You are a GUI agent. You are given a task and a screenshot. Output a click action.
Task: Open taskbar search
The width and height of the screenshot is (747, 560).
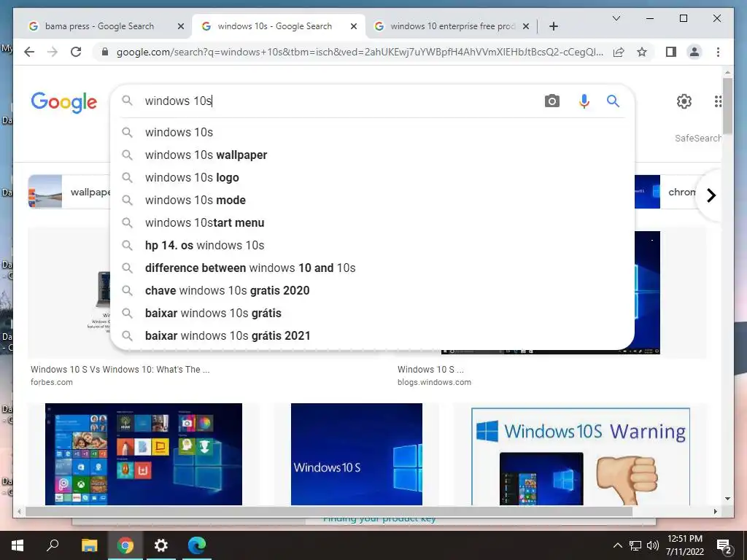pos(53,545)
